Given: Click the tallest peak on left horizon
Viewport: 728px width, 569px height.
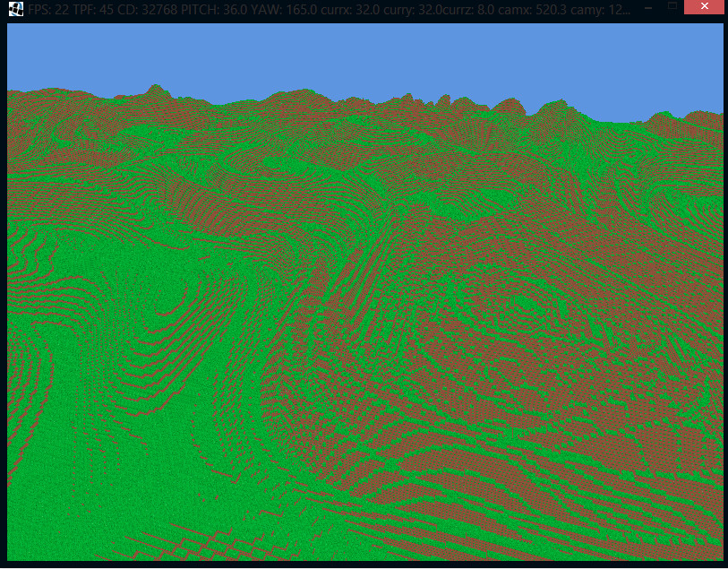Looking at the screenshot, I should click(x=156, y=89).
